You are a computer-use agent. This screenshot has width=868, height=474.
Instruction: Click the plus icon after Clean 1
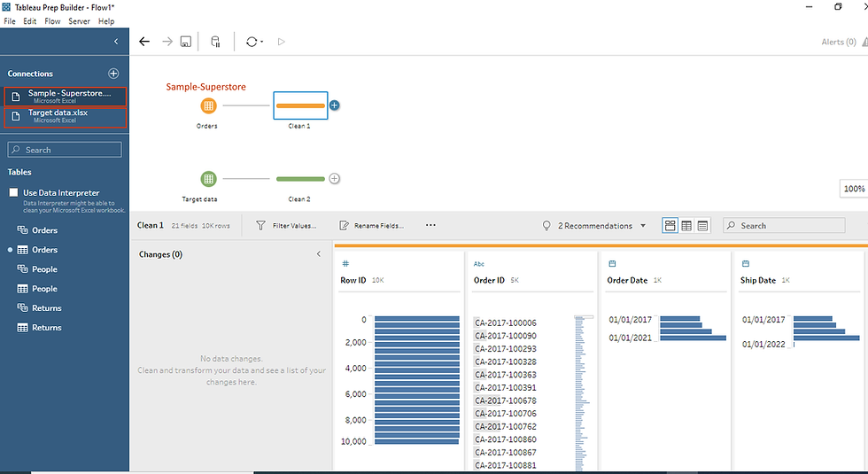335,105
